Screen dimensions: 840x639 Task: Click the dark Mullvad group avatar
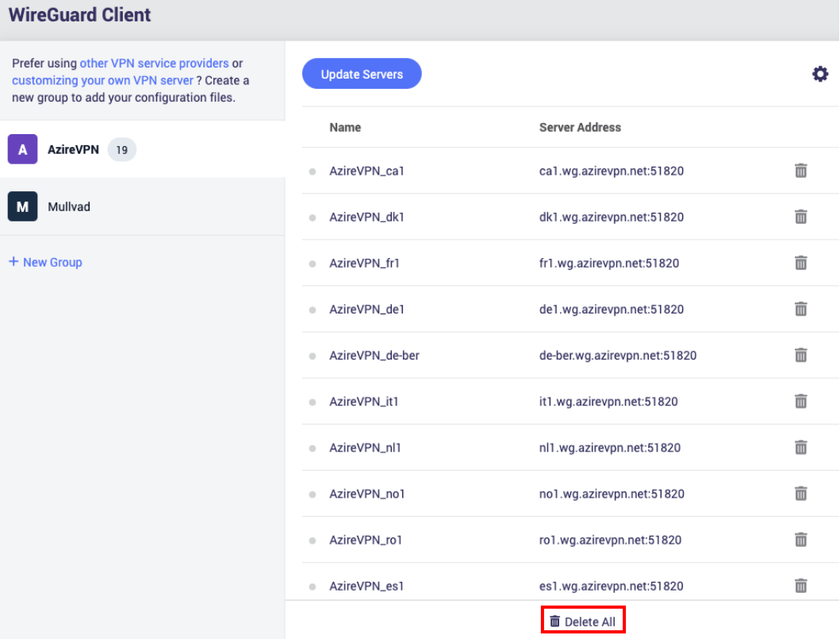pyautogui.click(x=22, y=206)
